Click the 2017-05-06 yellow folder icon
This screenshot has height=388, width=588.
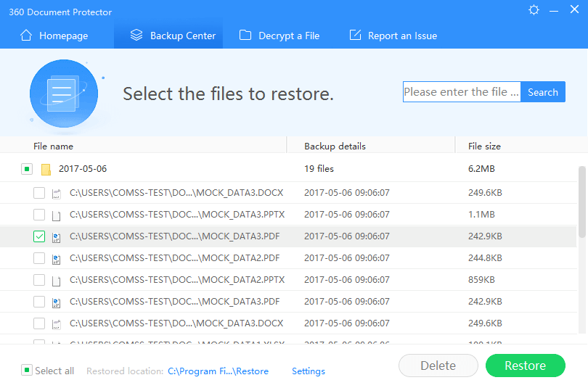pos(46,170)
